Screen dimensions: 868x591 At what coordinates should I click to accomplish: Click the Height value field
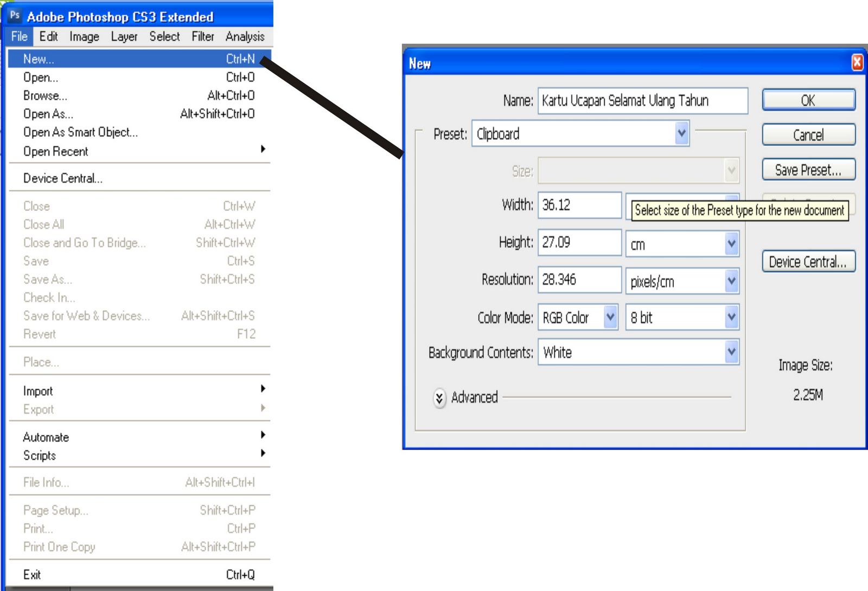click(x=579, y=242)
